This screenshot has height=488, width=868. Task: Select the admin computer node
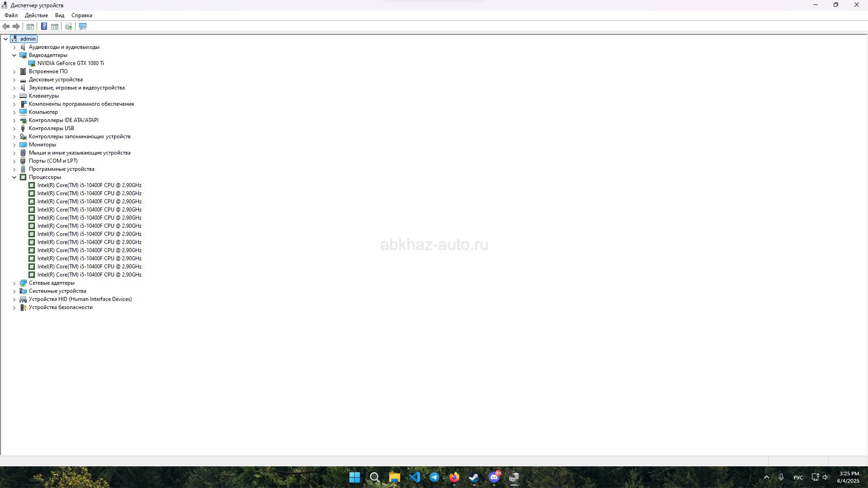(28, 39)
